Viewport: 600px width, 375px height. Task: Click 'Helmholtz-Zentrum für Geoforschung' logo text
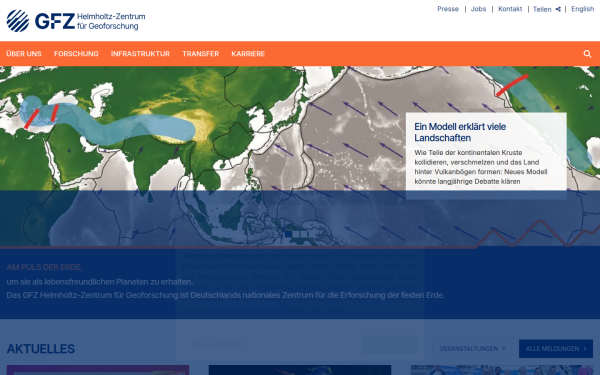pyautogui.click(x=111, y=21)
